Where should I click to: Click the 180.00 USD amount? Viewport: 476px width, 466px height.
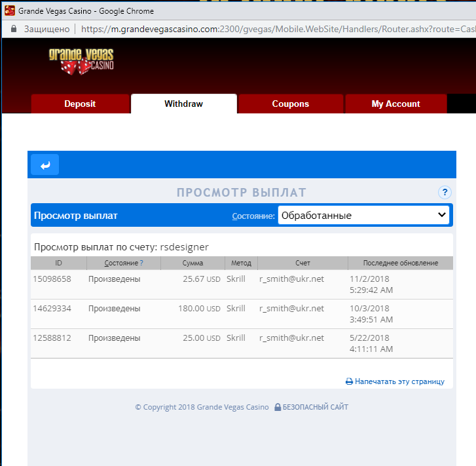(x=199, y=309)
